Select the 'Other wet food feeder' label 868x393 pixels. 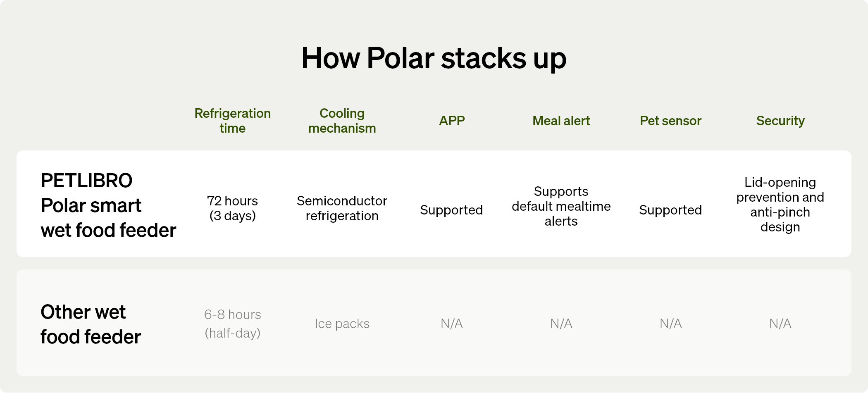point(91,324)
